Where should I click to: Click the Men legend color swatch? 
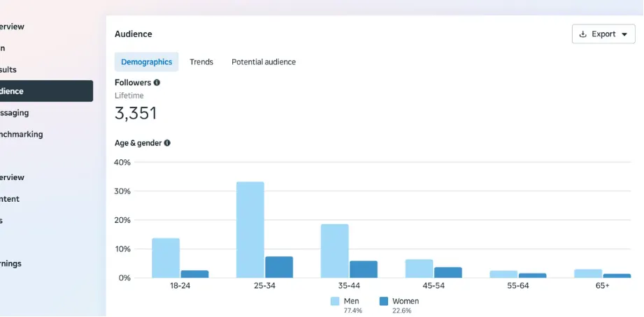(x=335, y=302)
